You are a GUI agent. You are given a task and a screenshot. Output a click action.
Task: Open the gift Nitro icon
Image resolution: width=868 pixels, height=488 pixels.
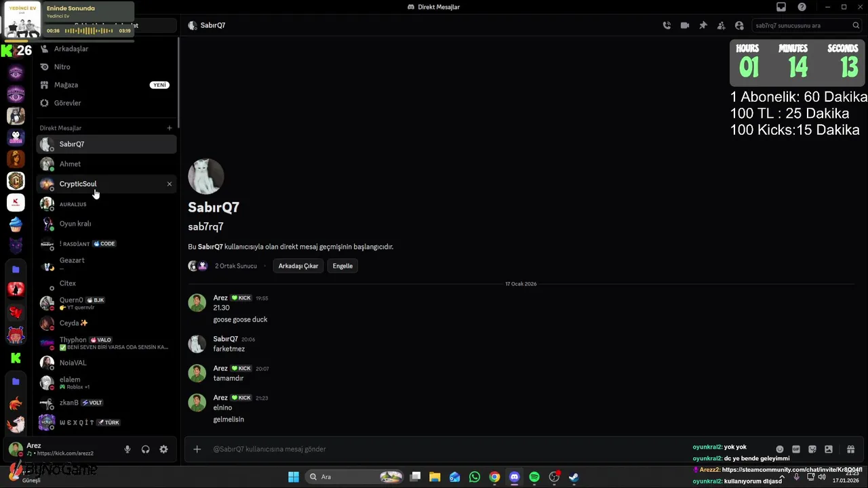tap(851, 449)
